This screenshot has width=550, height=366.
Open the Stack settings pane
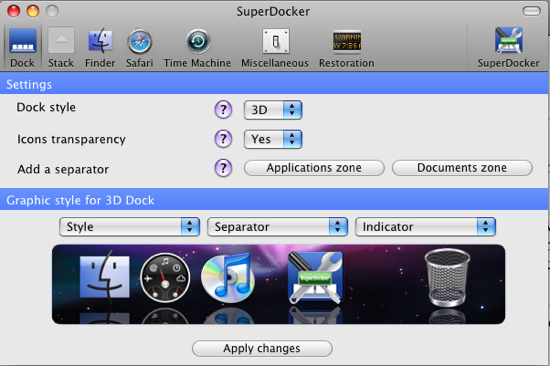pos(61,48)
